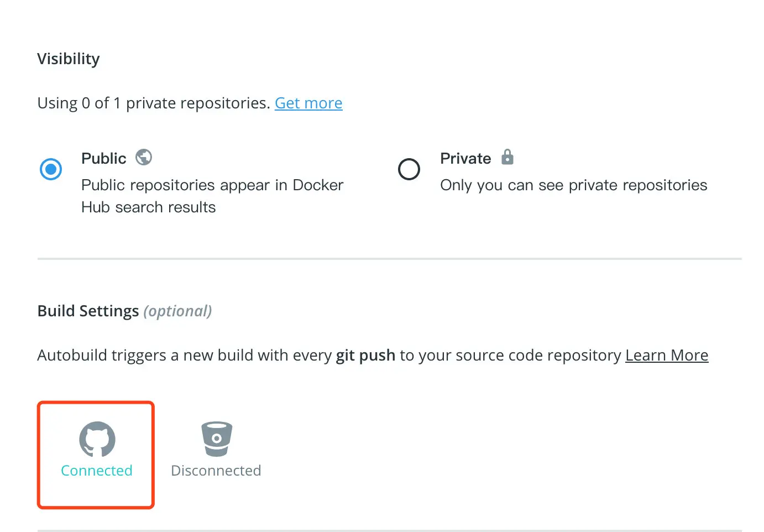764x532 pixels.
Task: Click 'Using 0 of 1 private repositories' text
Action: [153, 103]
